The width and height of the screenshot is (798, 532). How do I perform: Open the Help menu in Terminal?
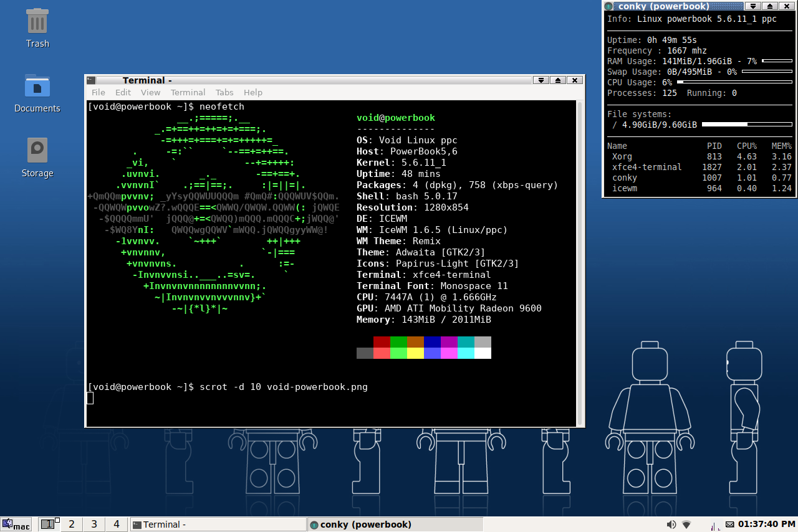[x=253, y=92]
